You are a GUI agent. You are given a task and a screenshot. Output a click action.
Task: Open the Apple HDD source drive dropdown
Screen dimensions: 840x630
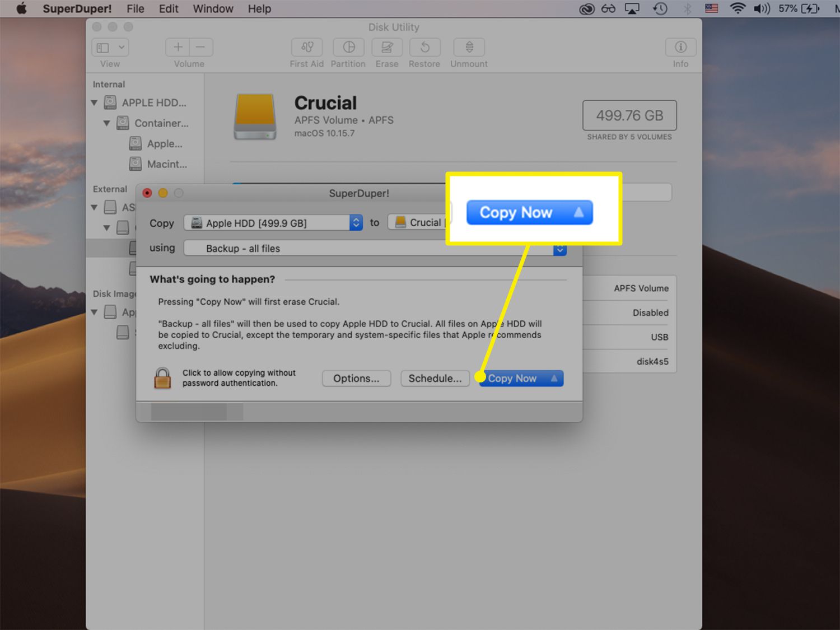click(x=273, y=223)
